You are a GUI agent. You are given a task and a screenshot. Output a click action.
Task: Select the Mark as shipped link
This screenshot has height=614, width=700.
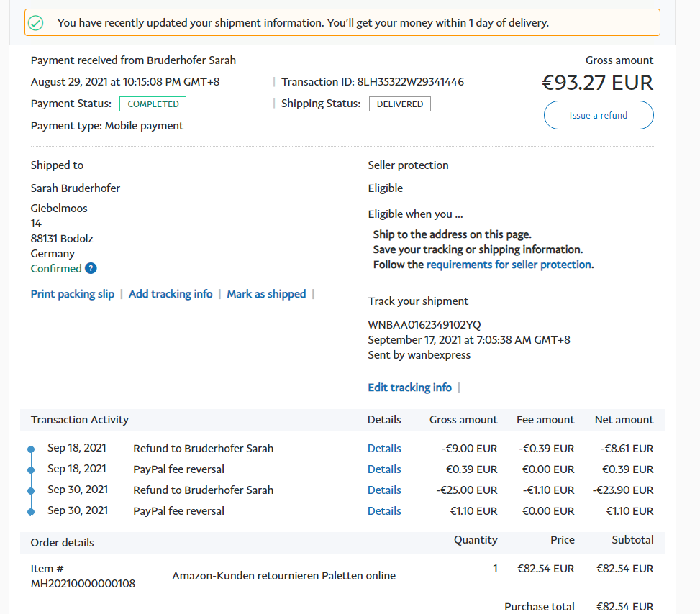coord(266,294)
